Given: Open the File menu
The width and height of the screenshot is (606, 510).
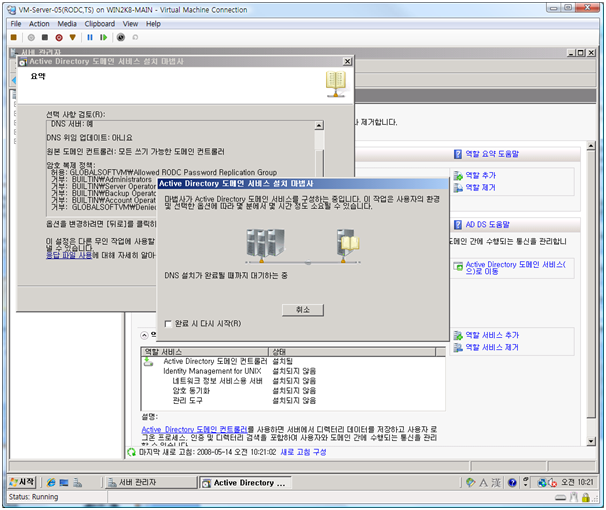Looking at the screenshot, I should 15,24.
